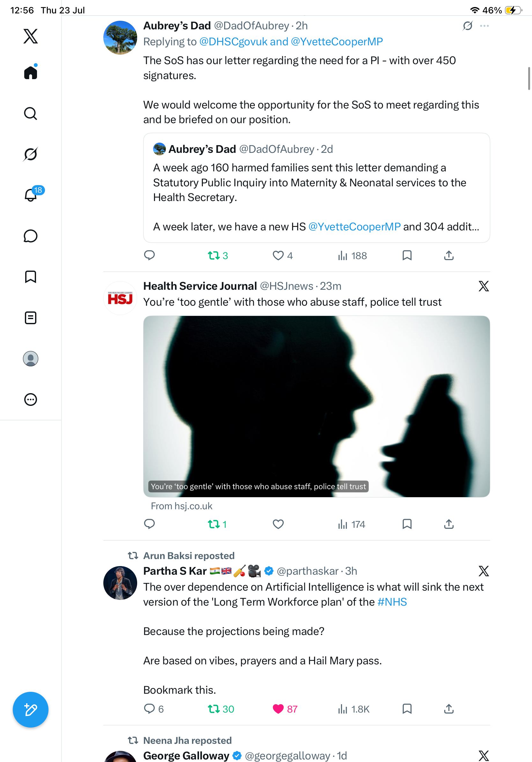Bookmark the Aubrey's Dad reply post
Screen dimensions: 532x762
pos(407,255)
